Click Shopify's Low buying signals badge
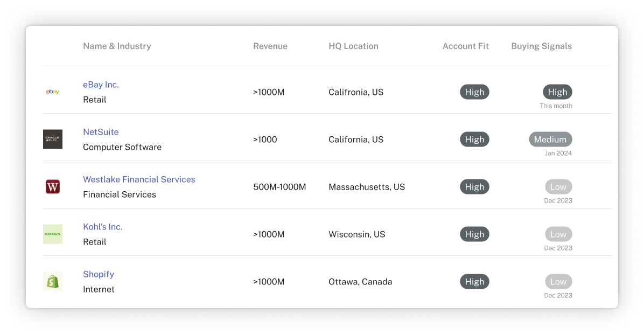This screenshot has height=334, width=644. [x=558, y=282]
